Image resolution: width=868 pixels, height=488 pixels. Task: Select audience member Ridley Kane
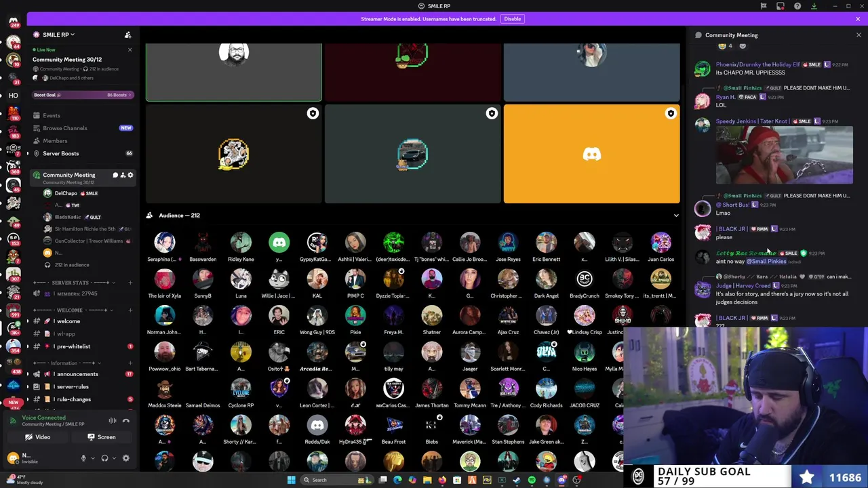241,247
